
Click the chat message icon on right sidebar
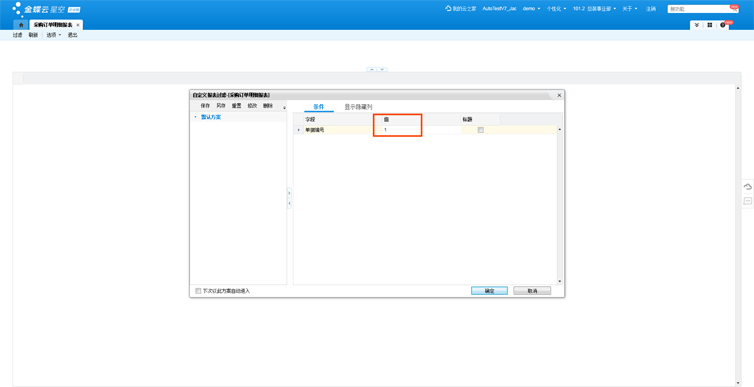(748, 201)
